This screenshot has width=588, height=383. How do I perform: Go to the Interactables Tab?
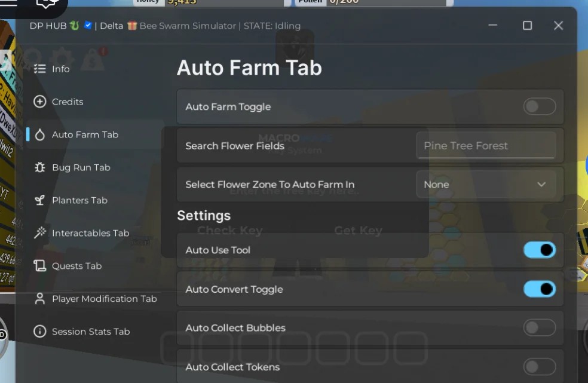click(95, 233)
